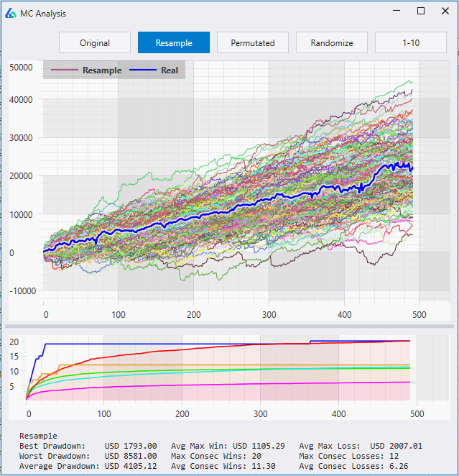This screenshot has height=476, width=459.
Task: Click the magenta curve in the lower chart
Action: [215, 385]
